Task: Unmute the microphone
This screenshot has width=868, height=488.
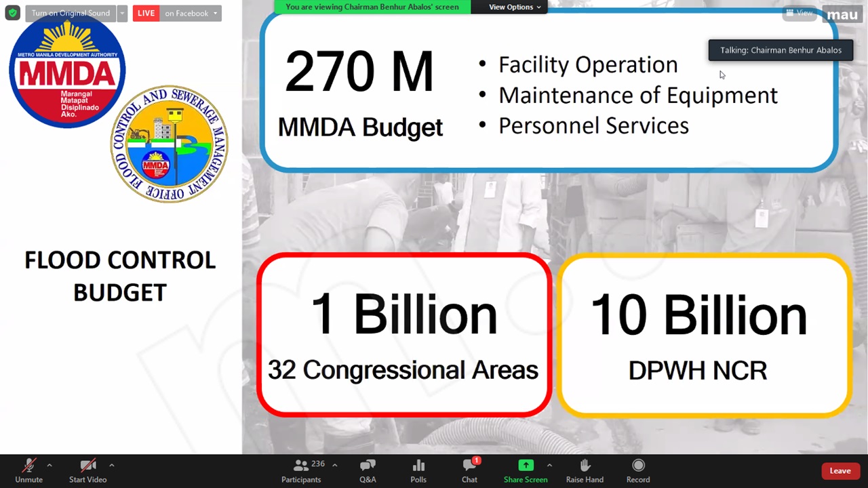Action: 28,470
